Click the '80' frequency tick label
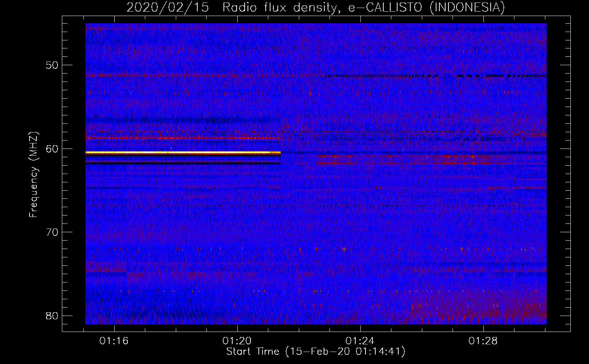 pyautogui.click(x=52, y=316)
